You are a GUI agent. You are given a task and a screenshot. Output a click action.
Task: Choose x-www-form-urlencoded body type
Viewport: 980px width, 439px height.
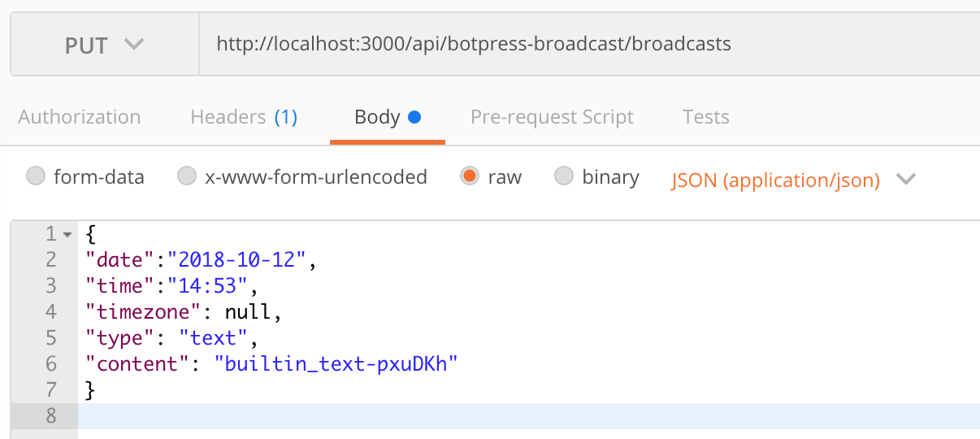point(187,176)
